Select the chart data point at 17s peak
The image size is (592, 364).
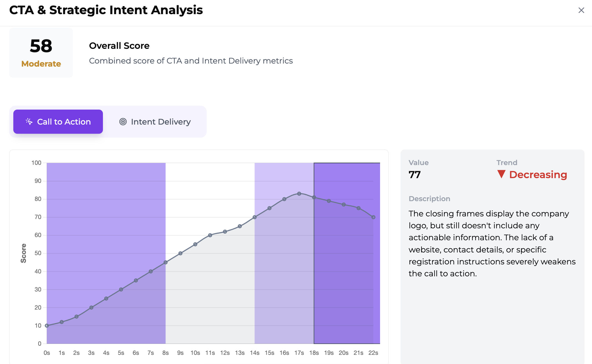tap(299, 194)
